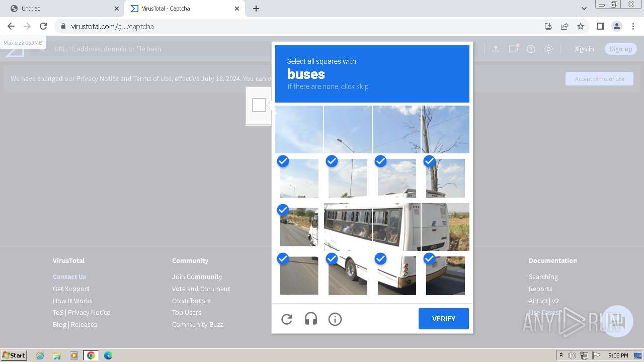Screen dimensions: 644x362
Task: Close the Untitled tab
Action: [116, 9]
